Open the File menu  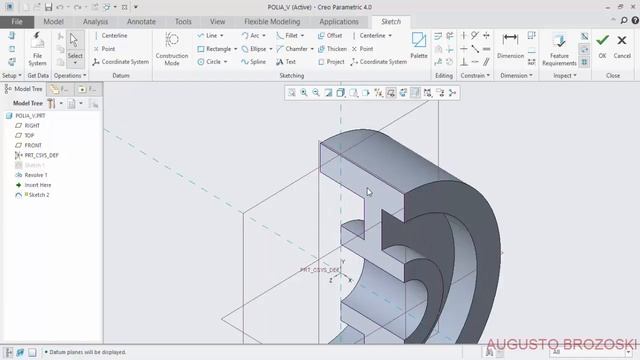[x=17, y=22]
